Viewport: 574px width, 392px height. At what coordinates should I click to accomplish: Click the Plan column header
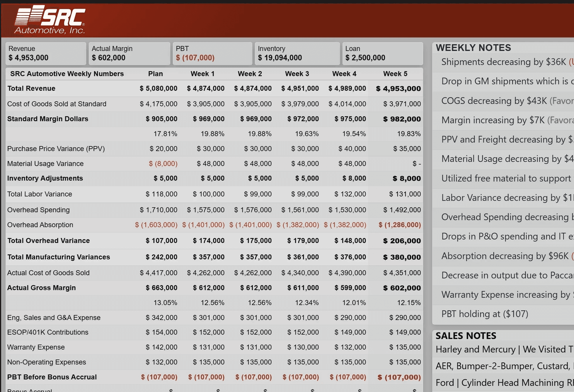155,74
